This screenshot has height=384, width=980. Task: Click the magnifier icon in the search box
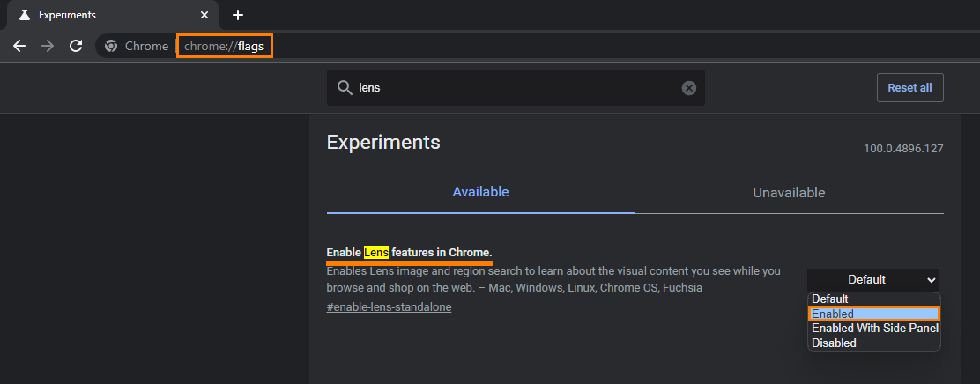coord(345,87)
